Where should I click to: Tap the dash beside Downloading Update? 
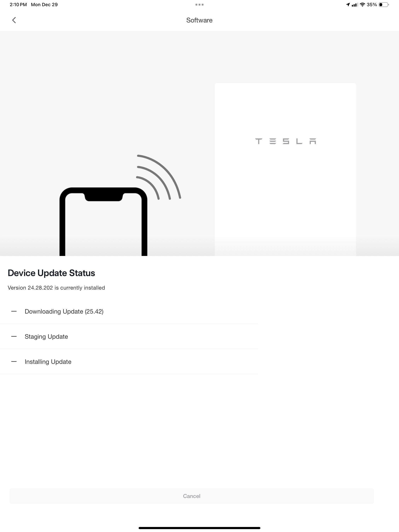click(14, 311)
